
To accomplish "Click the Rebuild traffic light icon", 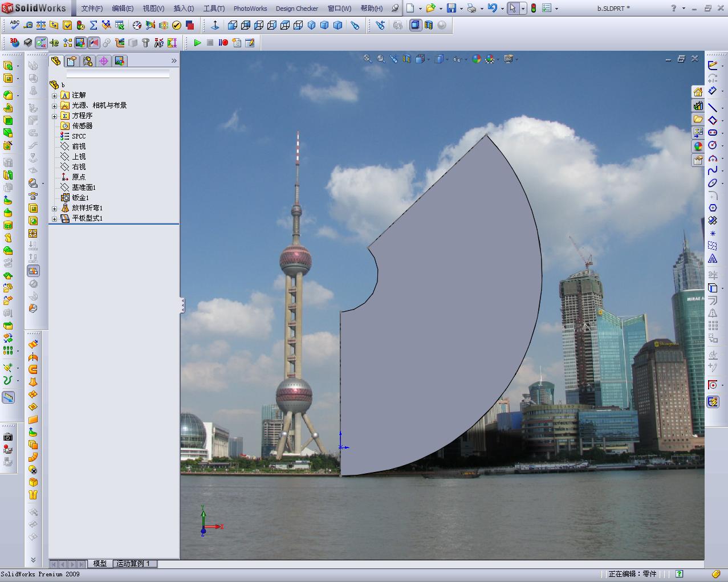I will point(534,9).
